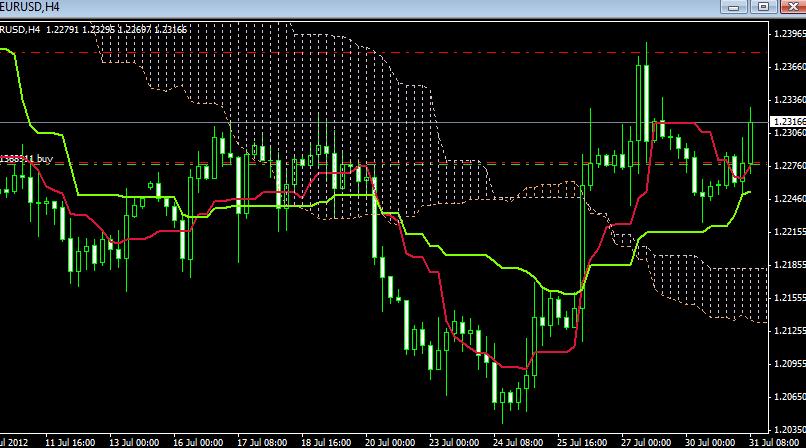Click time axis label 24 Jul 08:00
Screen dimensions: 806x448
518,442
